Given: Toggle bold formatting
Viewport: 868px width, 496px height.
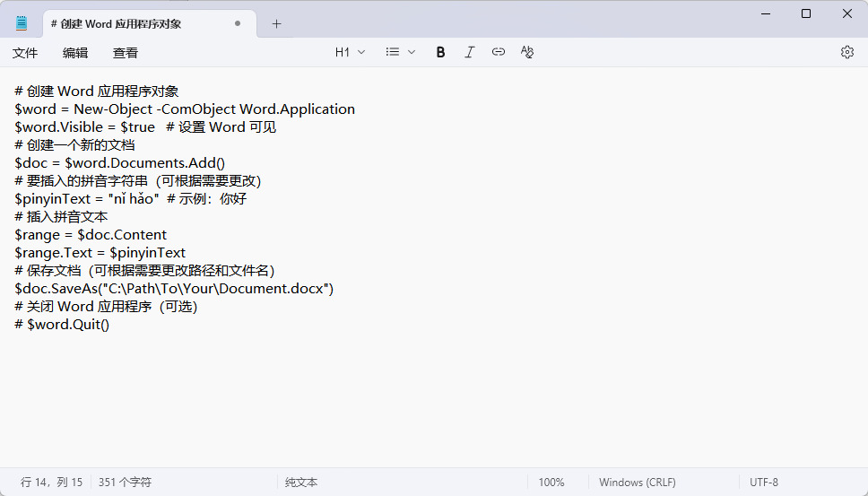Looking at the screenshot, I should click(x=440, y=52).
